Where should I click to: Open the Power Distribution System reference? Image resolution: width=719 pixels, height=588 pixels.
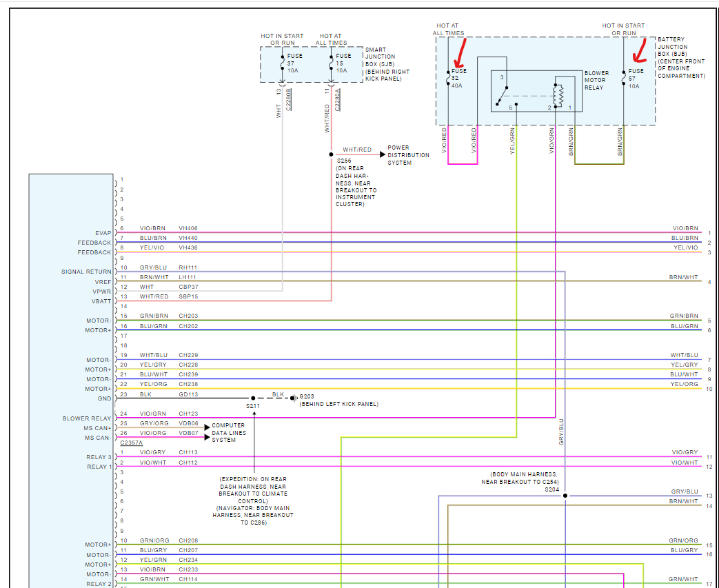(407, 155)
